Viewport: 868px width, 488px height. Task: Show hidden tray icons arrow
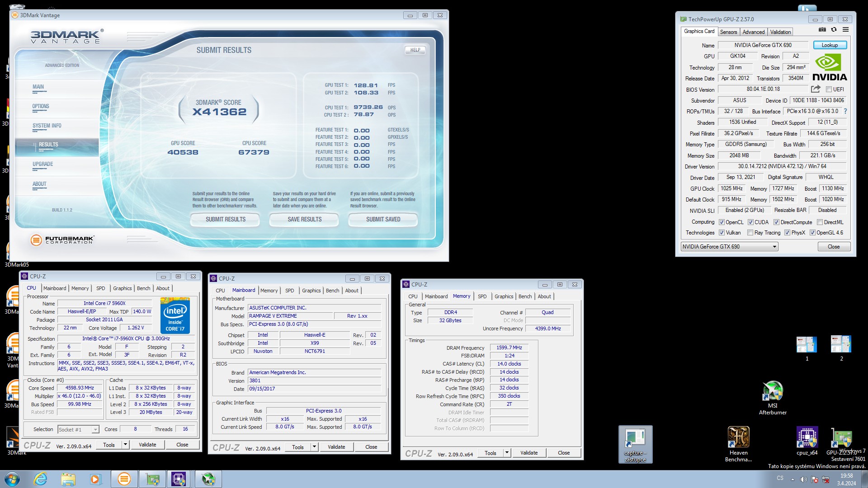(x=793, y=479)
